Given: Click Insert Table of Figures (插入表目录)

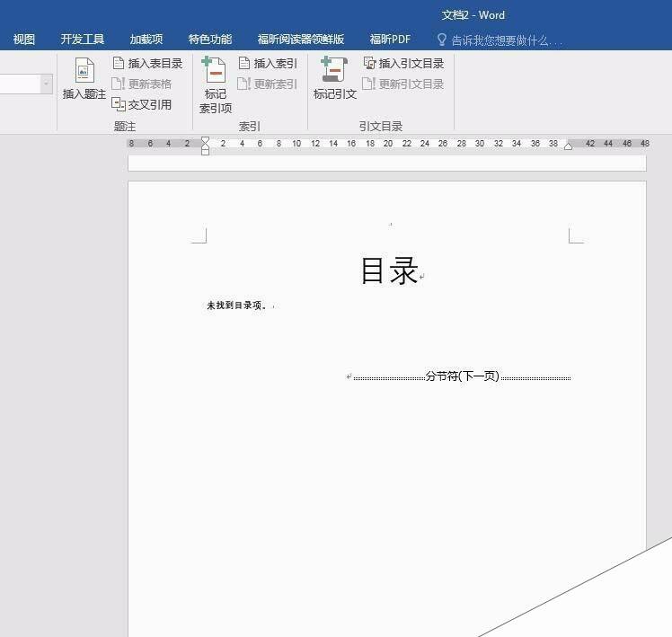Looking at the screenshot, I should coord(147,64).
